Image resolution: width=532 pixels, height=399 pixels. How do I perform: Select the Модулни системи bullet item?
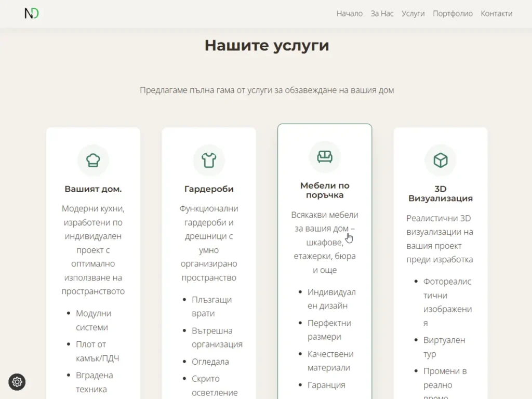tap(94, 320)
